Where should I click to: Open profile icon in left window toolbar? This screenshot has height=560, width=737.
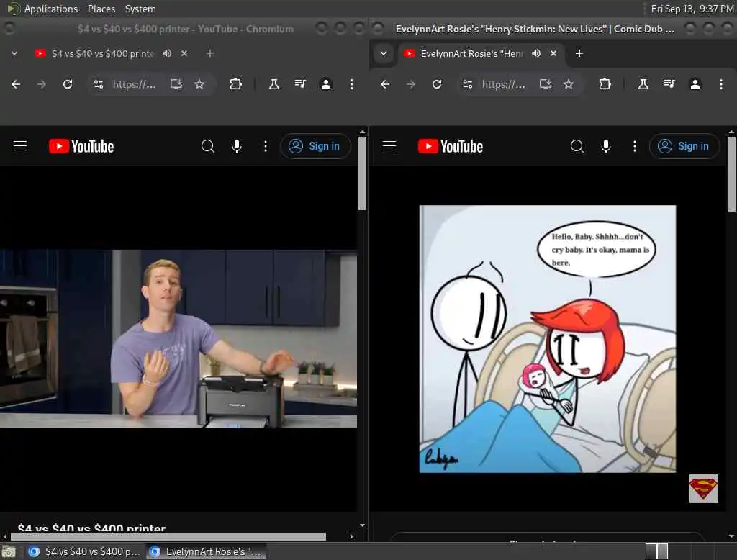(326, 84)
